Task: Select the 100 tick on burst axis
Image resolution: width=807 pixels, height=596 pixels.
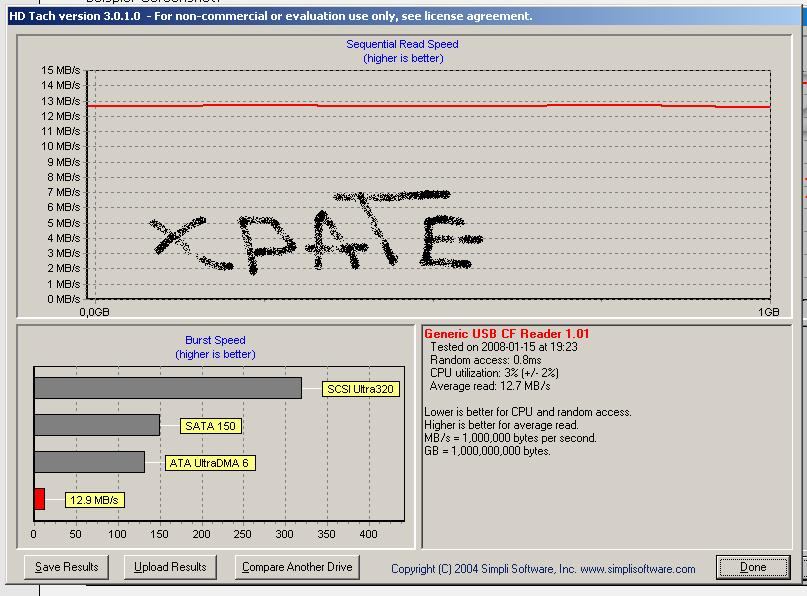Action: click(117, 534)
